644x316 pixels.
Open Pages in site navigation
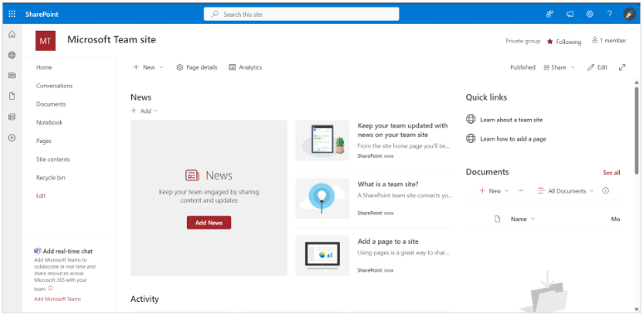click(43, 141)
